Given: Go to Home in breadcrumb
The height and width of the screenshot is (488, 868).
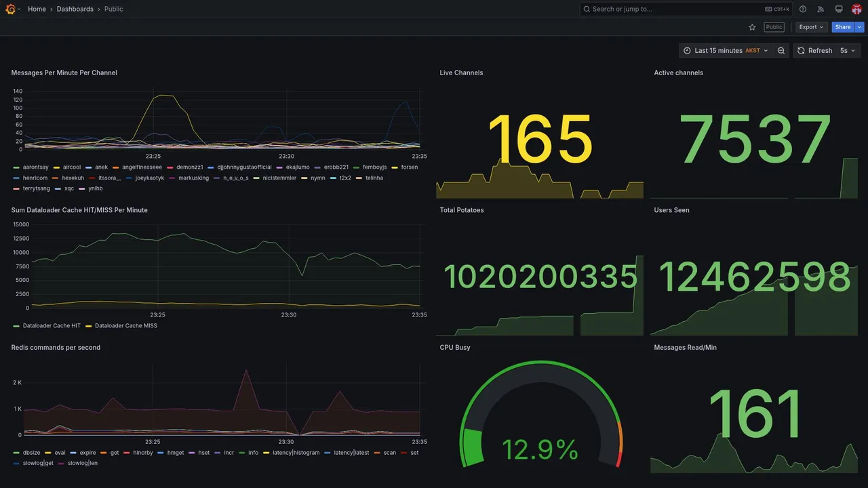Looking at the screenshot, I should click(x=37, y=9).
